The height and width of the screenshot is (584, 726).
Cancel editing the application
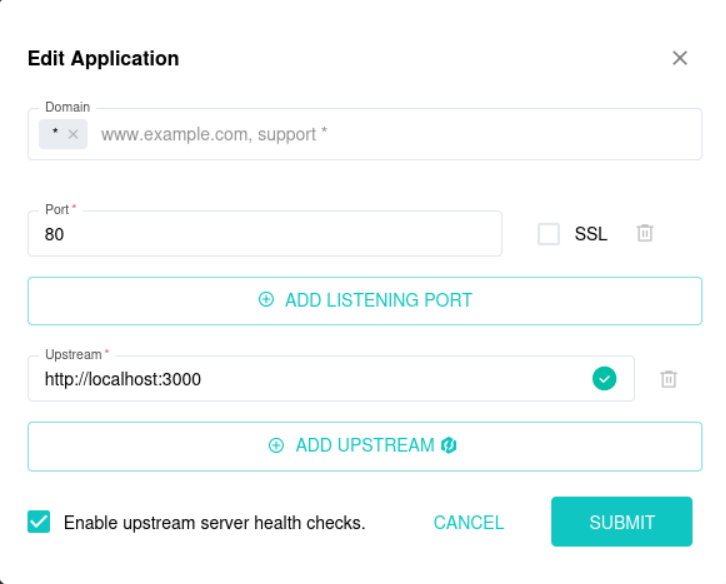469,522
